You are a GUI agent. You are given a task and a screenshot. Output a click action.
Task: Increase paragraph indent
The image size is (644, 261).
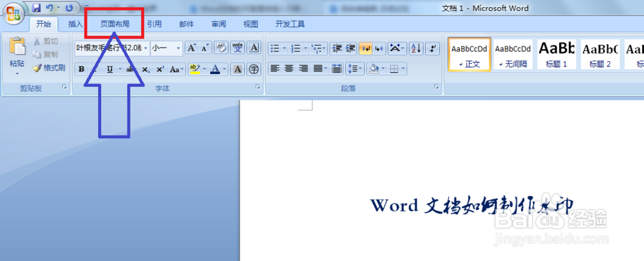[350, 48]
